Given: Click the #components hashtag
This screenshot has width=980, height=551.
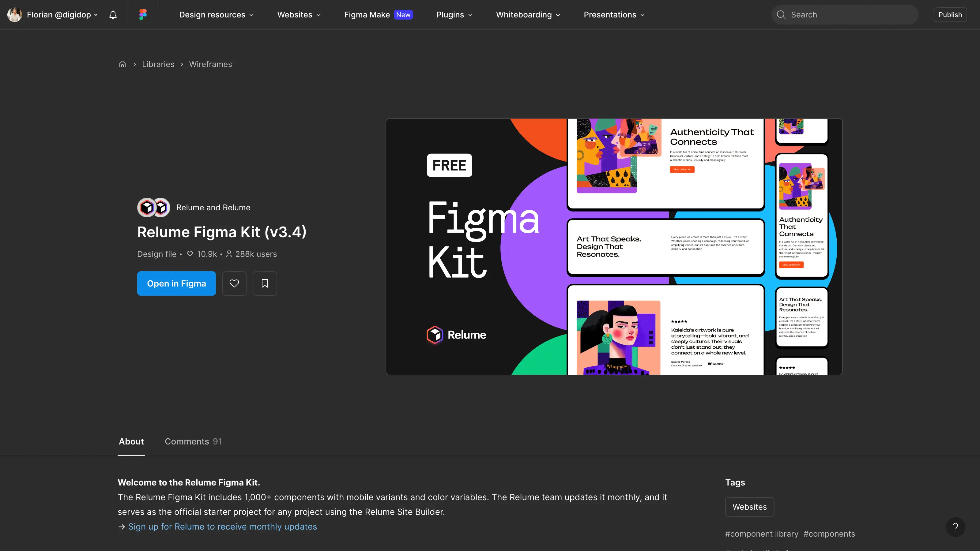Looking at the screenshot, I should (x=829, y=534).
